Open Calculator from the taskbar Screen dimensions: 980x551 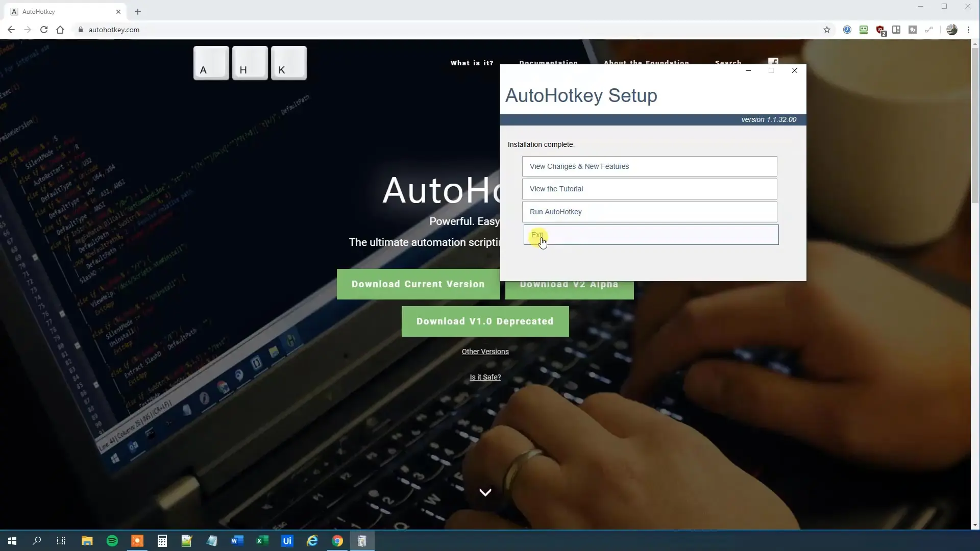tap(162, 541)
